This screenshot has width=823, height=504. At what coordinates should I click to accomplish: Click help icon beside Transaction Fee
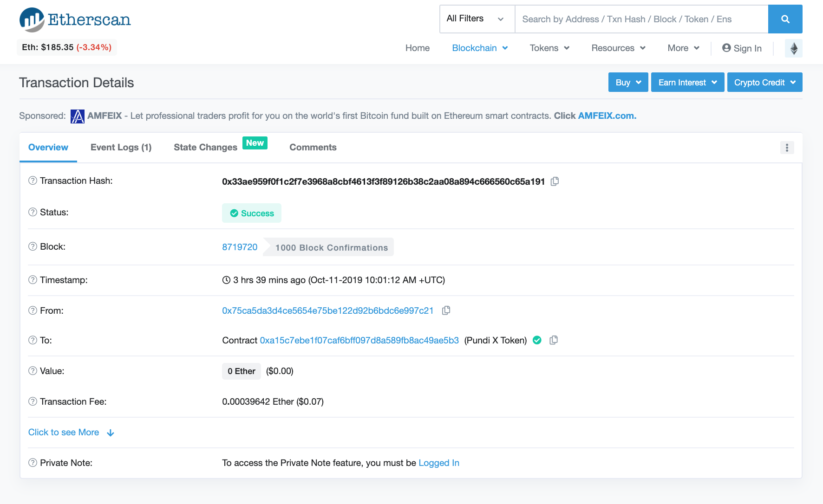[x=33, y=401]
